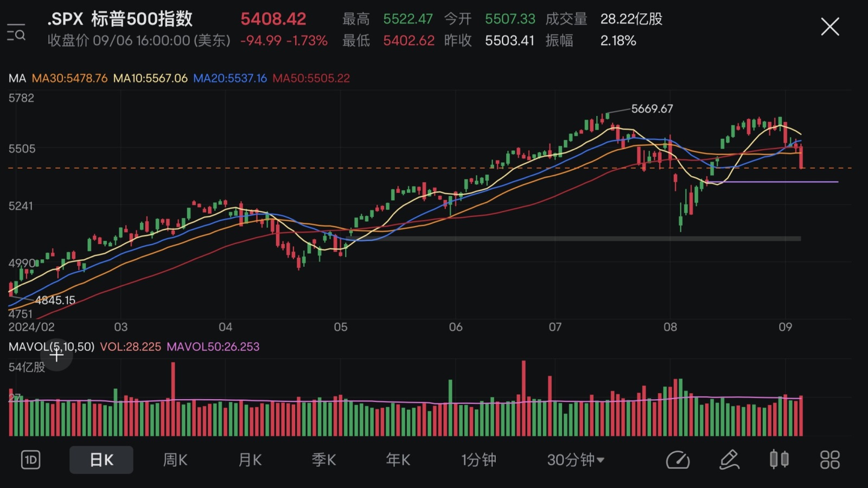The width and height of the screenshot is (868, 488).
Task: Select the 季K quarterly chart
Action: click(x=324, y=460)
